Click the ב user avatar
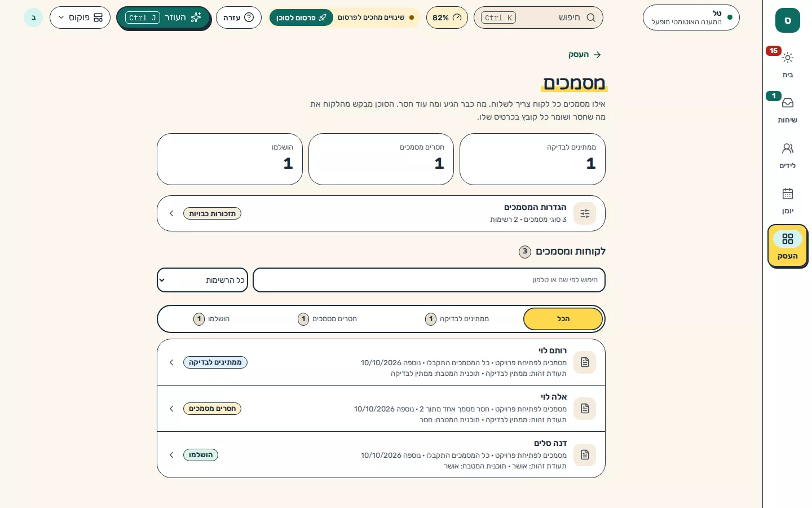 (33, 17)
